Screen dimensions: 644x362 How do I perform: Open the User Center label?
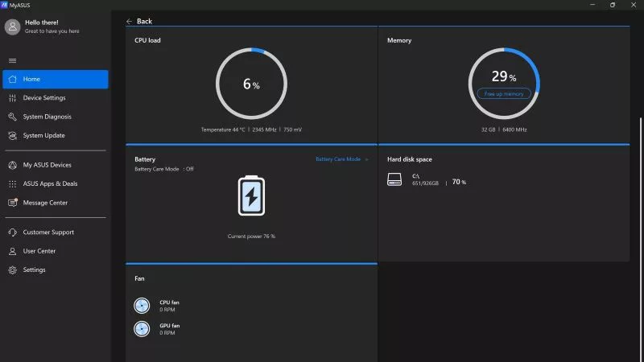(39, 251)
